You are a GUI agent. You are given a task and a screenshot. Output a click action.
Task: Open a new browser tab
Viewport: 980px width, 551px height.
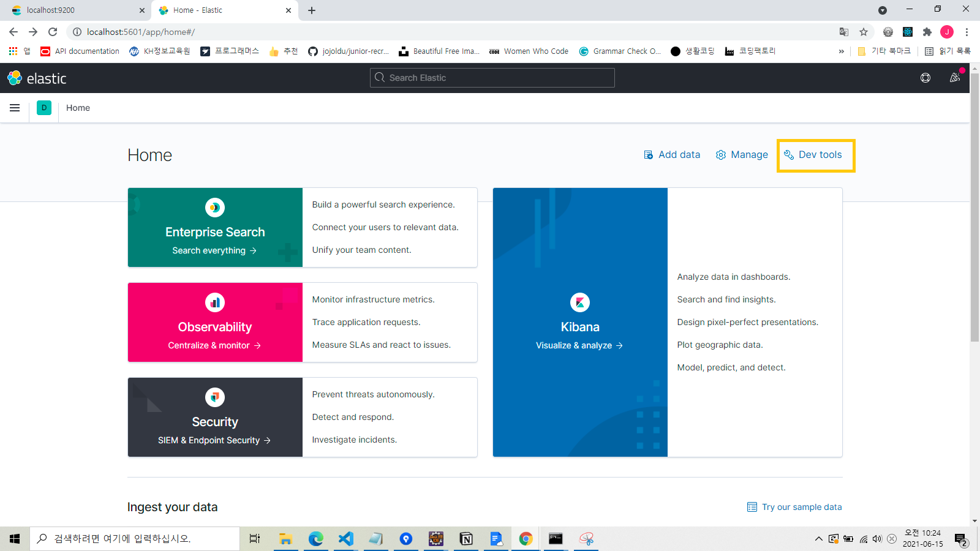pos(312,10)
